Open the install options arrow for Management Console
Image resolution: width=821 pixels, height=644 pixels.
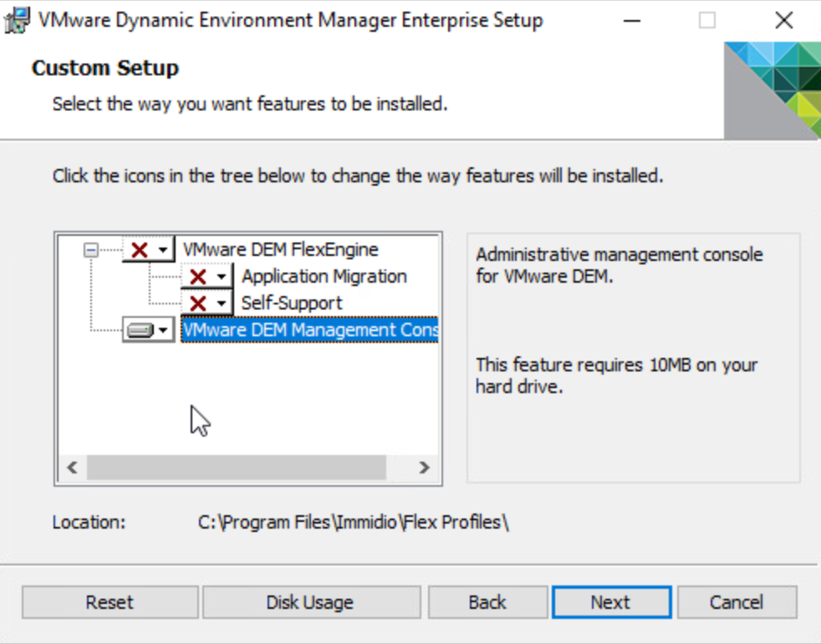[163, 330]
